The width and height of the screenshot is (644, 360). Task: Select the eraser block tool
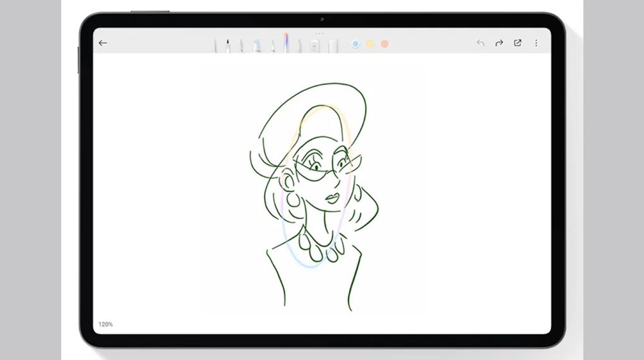(314, 46)
